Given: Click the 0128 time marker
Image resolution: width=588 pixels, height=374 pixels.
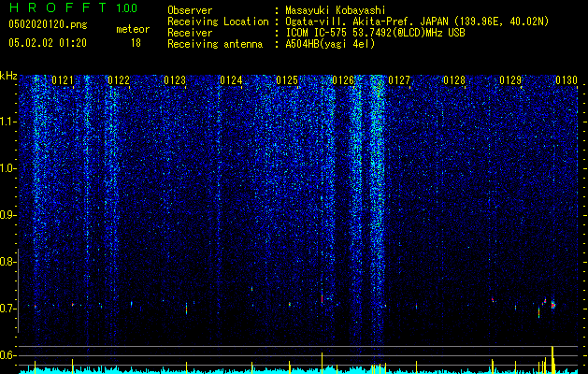Looking at the screenshot, I should point(454,80).
